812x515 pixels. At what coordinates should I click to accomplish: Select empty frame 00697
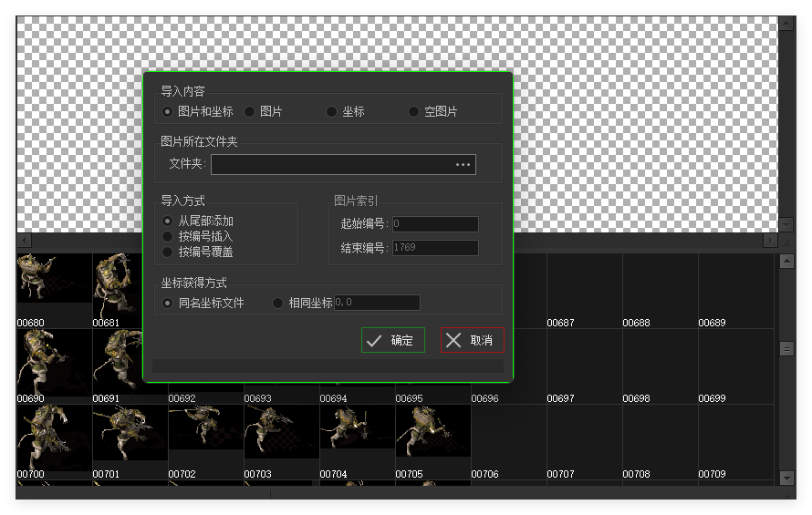click(x=584, y=366)
